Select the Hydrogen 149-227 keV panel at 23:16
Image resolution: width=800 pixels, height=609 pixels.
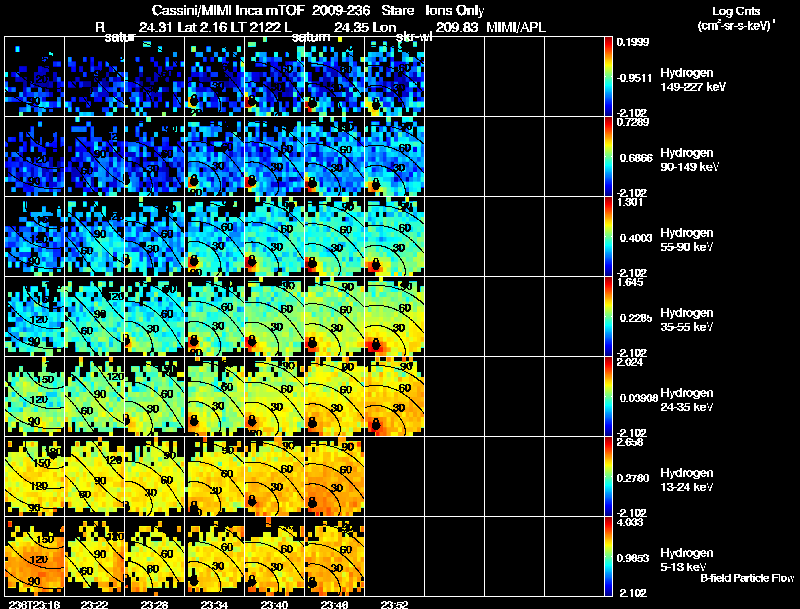click(35, 77)
